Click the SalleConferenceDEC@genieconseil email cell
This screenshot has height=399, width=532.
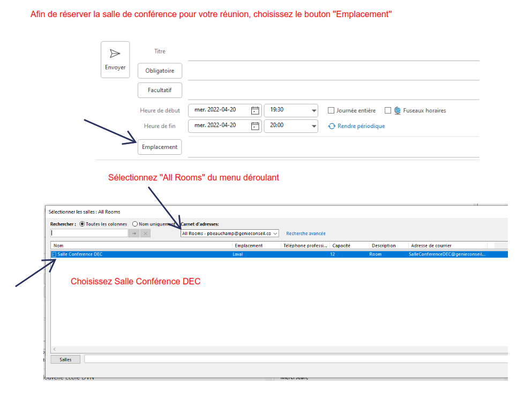[x=447, y=254]
